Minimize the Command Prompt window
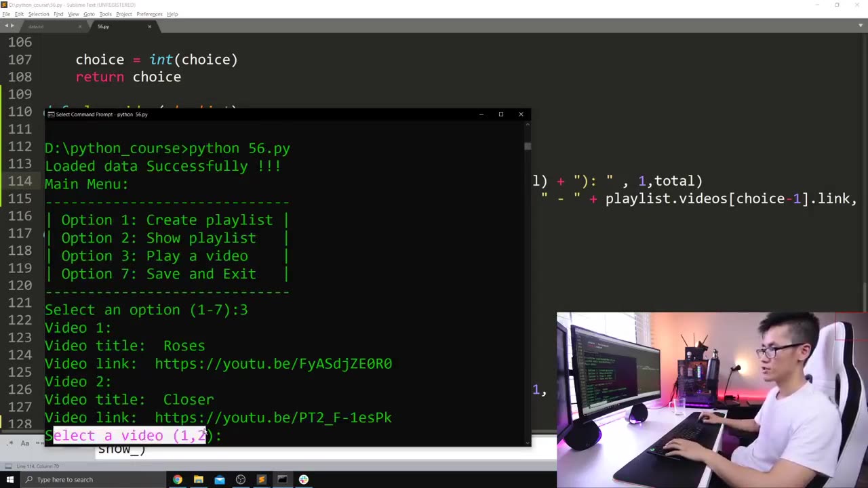This screenshot has height=488, width=868. [x=481, y=114]
